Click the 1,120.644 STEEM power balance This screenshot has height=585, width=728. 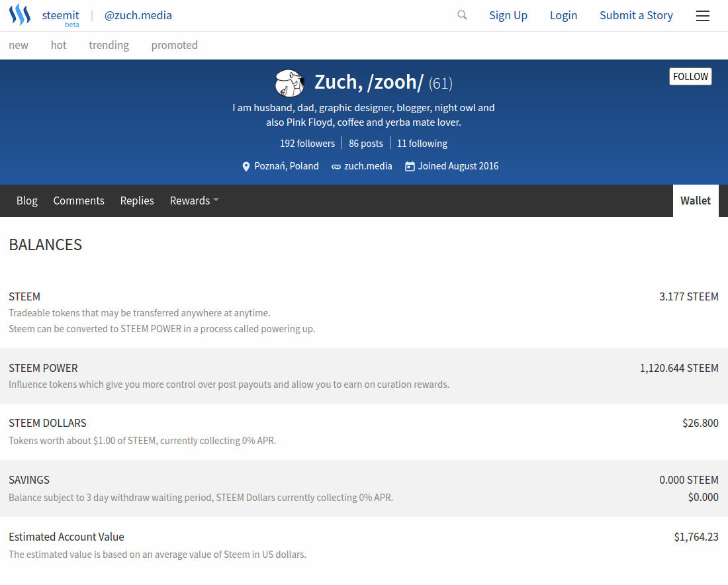679,368
